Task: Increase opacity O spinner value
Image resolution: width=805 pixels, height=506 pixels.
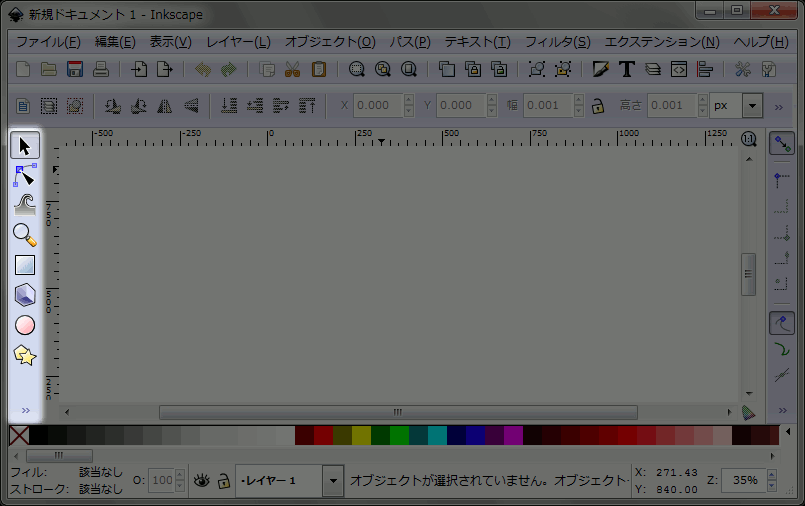Action: click(180, 475)
